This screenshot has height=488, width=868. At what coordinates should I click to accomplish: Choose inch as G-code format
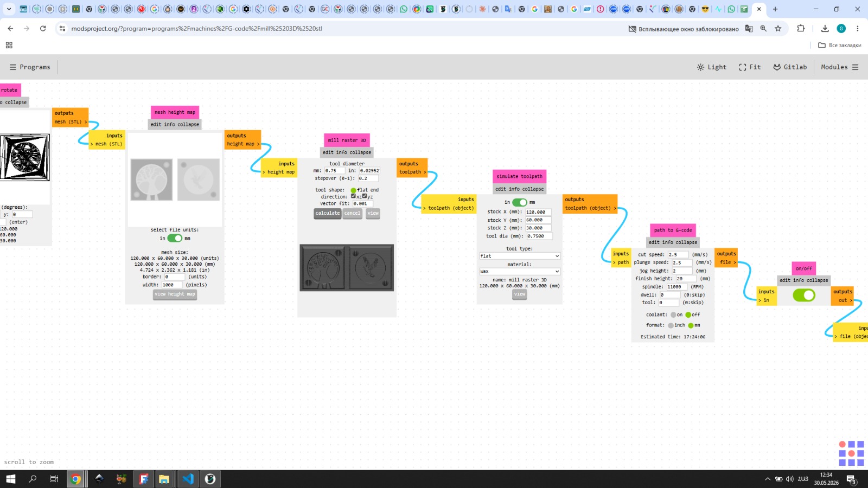[x=671, y=325]
